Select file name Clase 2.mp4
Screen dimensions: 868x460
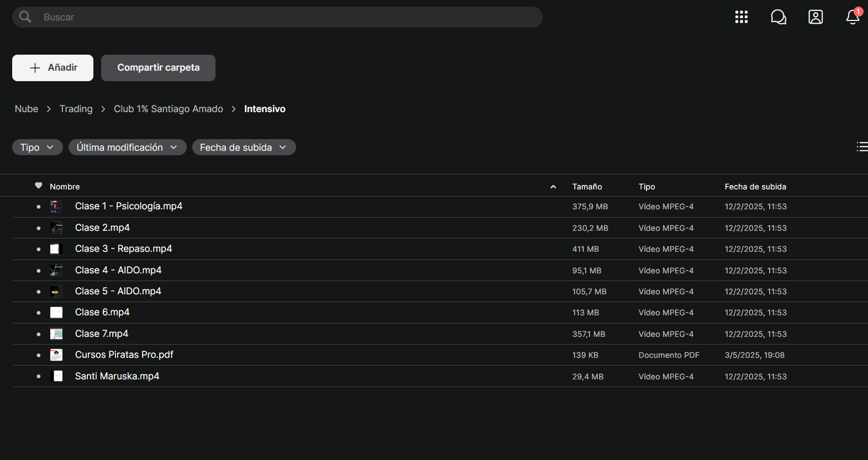(x=102, y=228)
